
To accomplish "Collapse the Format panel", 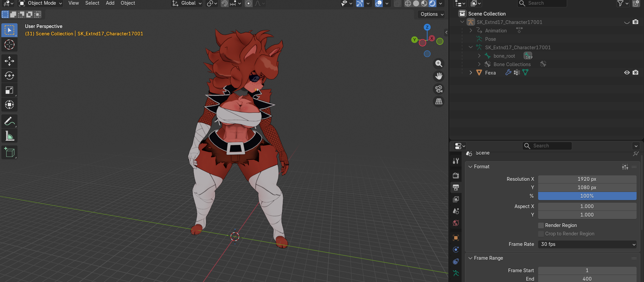I will (470, 167).
